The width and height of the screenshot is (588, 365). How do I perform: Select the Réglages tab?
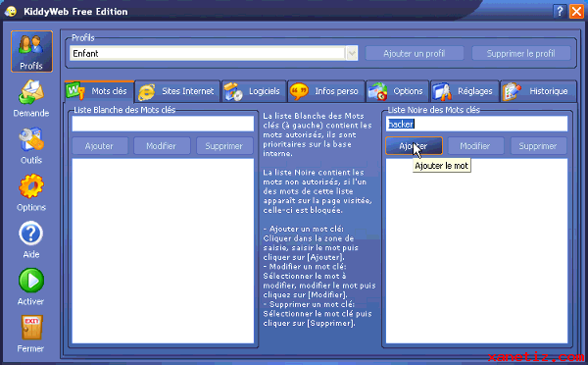tap(465, 91)
